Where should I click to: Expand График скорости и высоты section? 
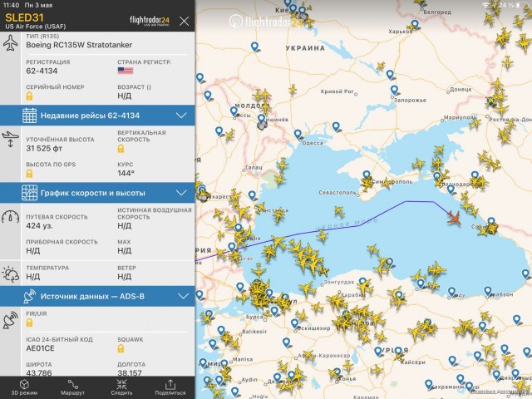(97, 193)
